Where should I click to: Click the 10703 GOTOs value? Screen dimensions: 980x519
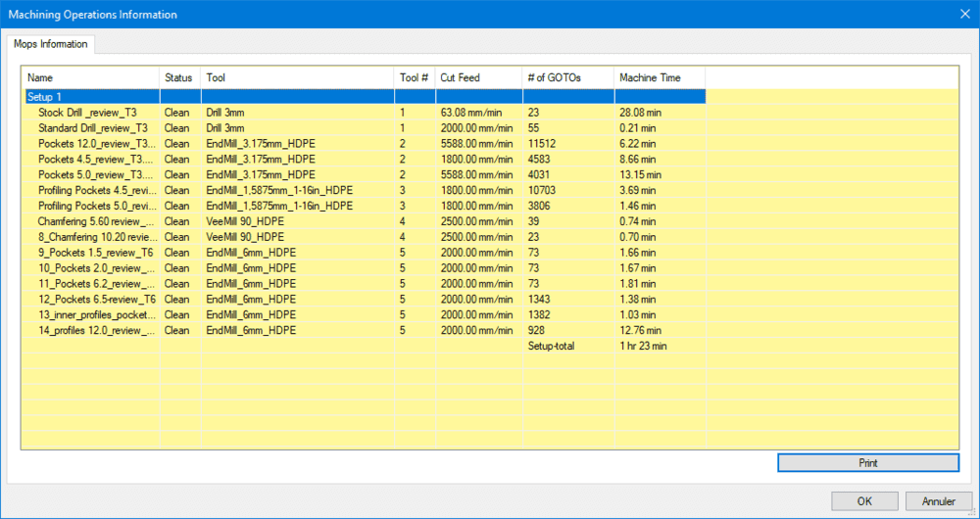click(x=541, y=191)
